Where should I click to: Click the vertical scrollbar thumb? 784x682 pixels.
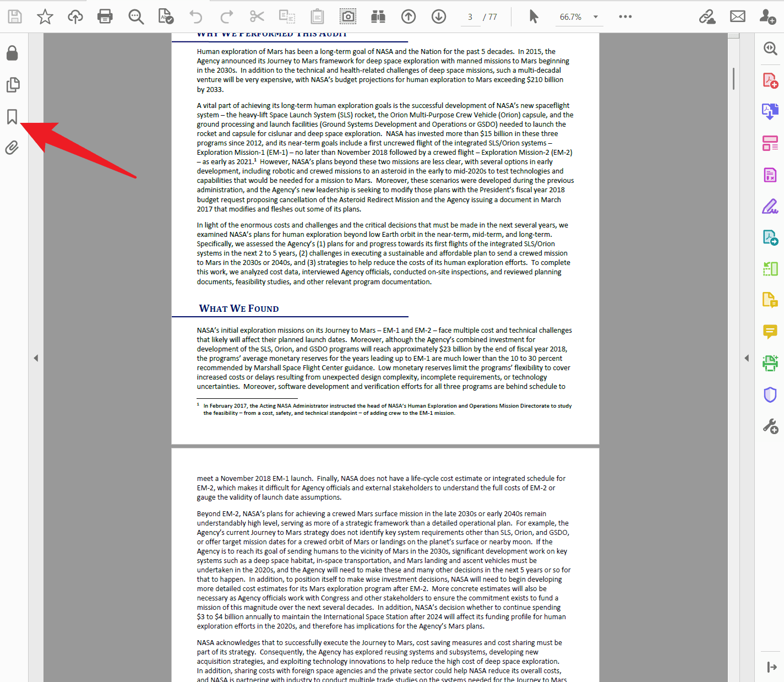click(733, 78)
